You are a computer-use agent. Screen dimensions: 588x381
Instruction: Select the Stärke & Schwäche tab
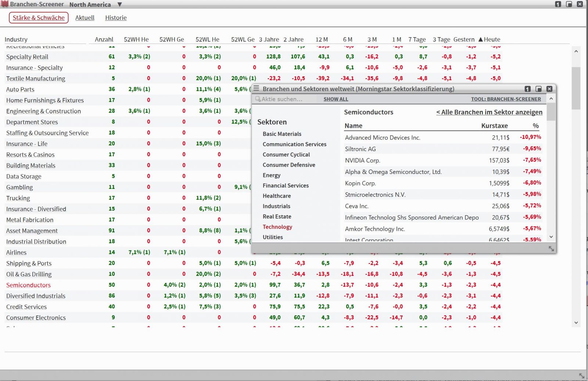click(39, 18)
